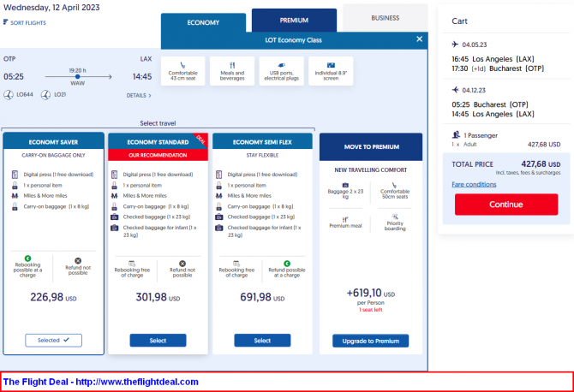Click the LO21 airline logo icon

click(45, 95)
